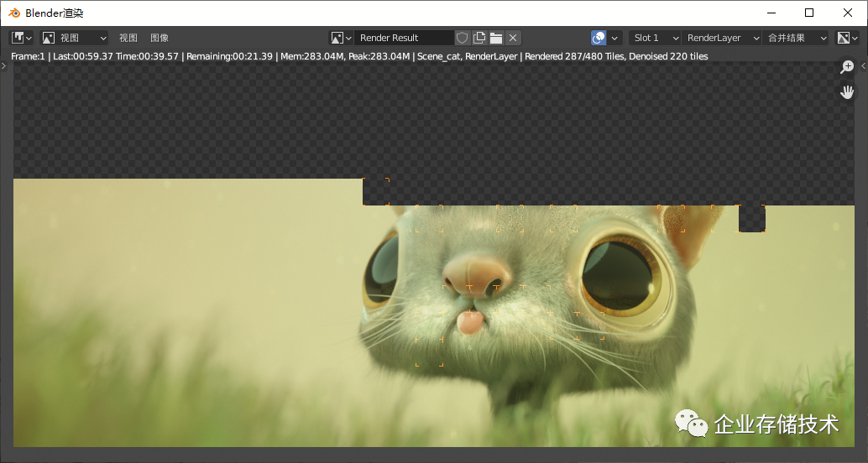Click the pan hand gizmo

[847, 91]
